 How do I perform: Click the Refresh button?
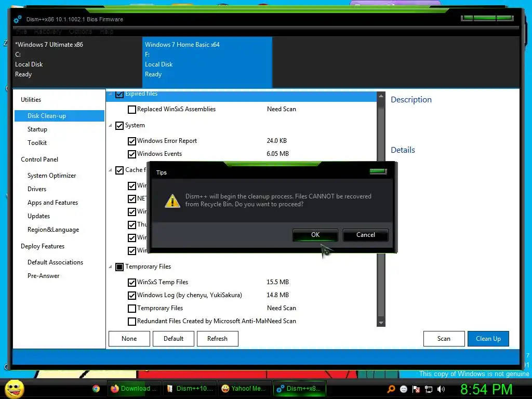(x=218, y=339)
